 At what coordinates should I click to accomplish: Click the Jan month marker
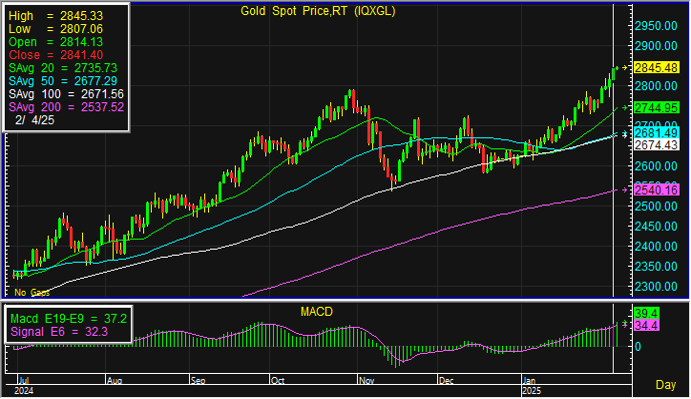(529, 380)
